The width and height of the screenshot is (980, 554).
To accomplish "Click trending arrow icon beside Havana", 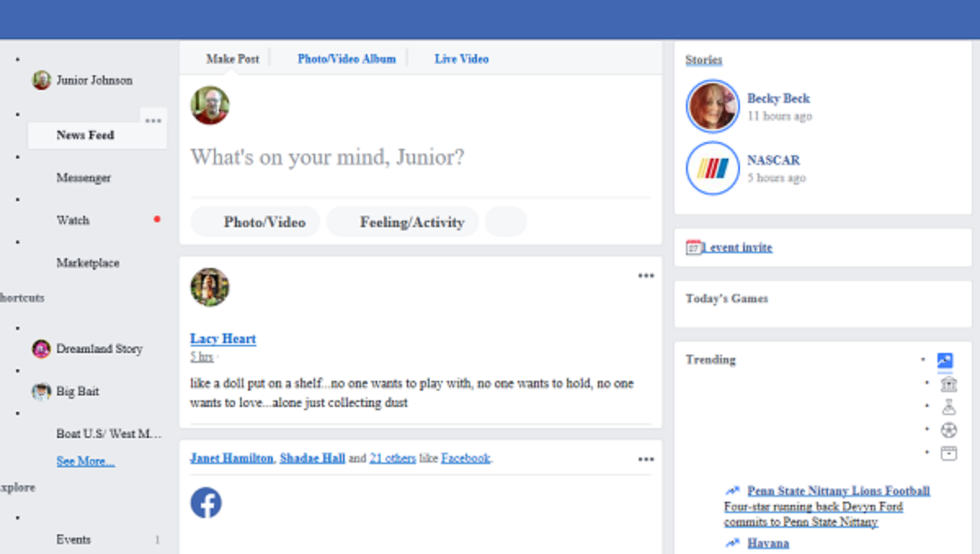I will 733,543.
